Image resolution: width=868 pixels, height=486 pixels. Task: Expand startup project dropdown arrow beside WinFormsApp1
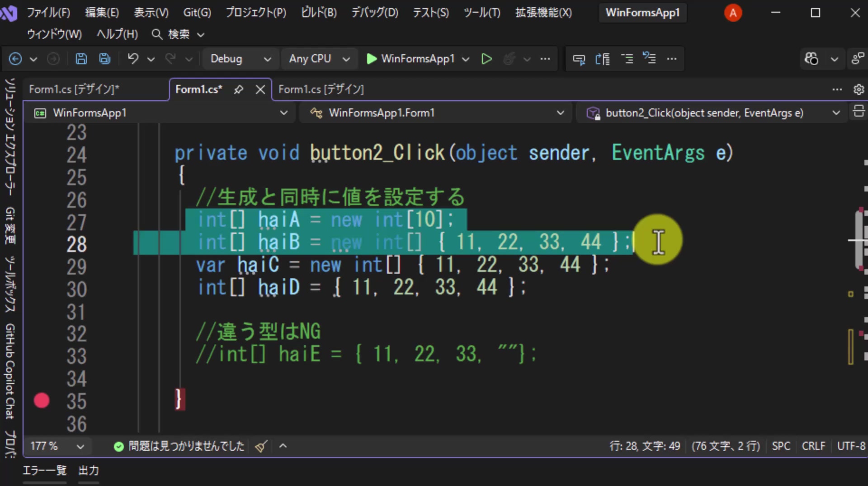466,59
